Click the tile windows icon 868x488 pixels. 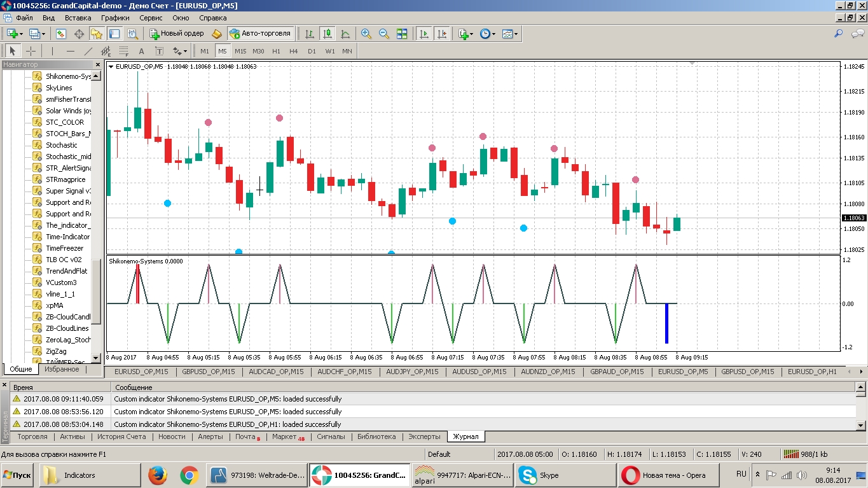(x=402, y=34)
